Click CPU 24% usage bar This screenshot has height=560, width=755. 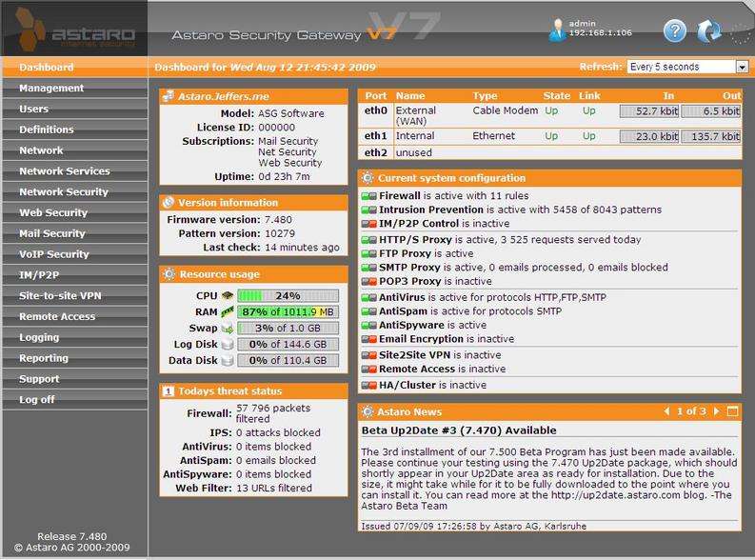click(288, 295)
